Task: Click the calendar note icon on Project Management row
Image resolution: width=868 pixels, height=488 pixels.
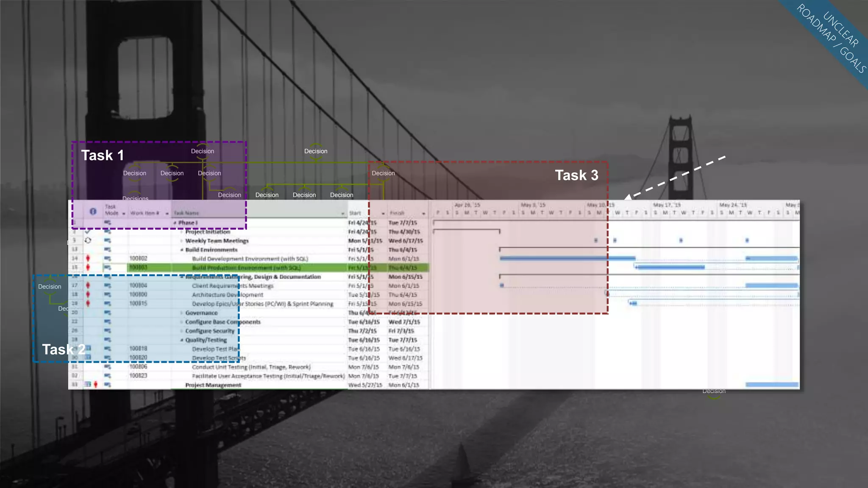Action: click(88, 384)
